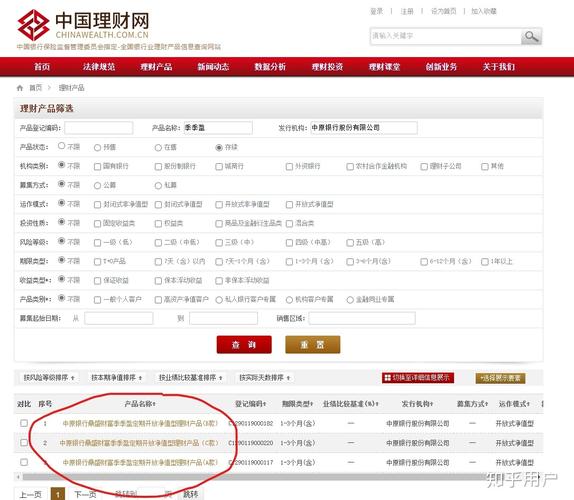Check 1年以上 term type

click(485, 262)
